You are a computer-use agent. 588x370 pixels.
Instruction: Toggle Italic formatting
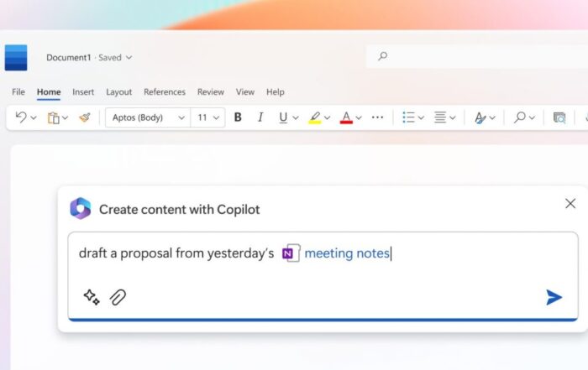pos(260,117)
